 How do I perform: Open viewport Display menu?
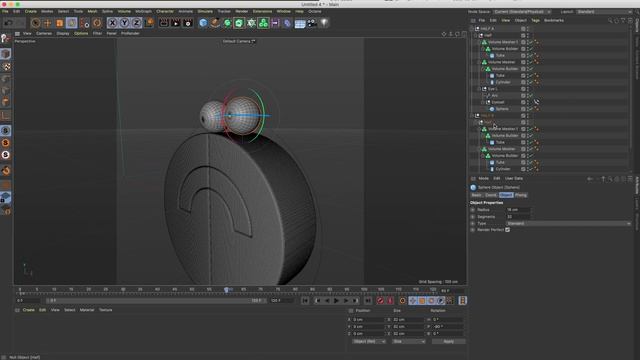coord(63,33)
